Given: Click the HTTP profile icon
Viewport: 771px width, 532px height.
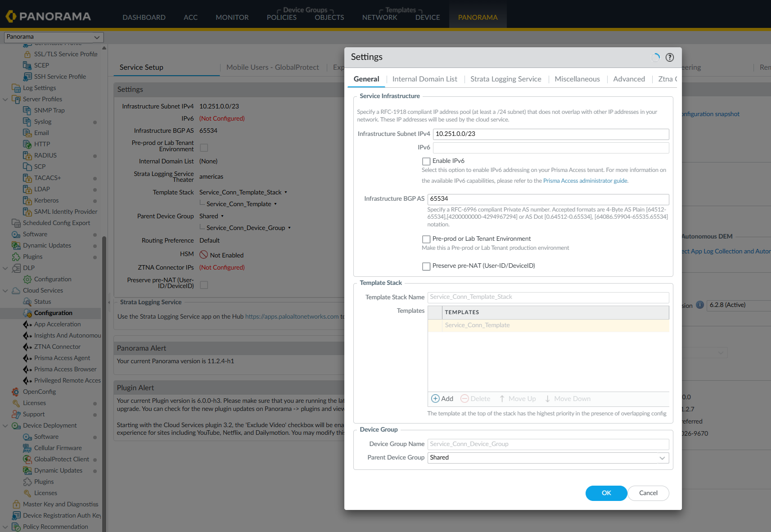Looking at the screenshot, I should click(27, 144).
